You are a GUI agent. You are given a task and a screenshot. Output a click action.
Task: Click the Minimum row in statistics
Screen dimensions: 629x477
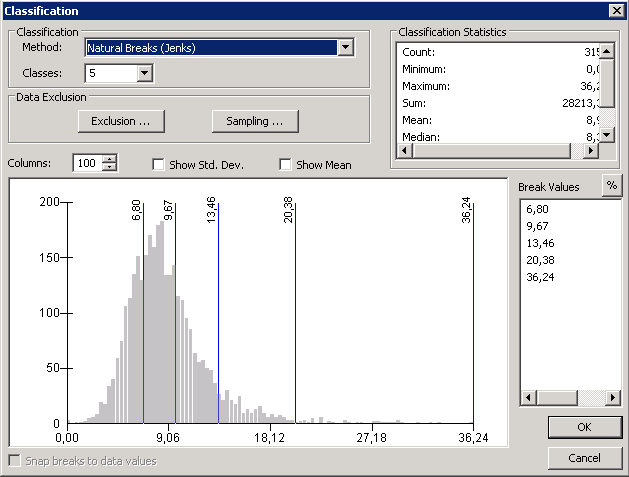click(x=498, y=69)
